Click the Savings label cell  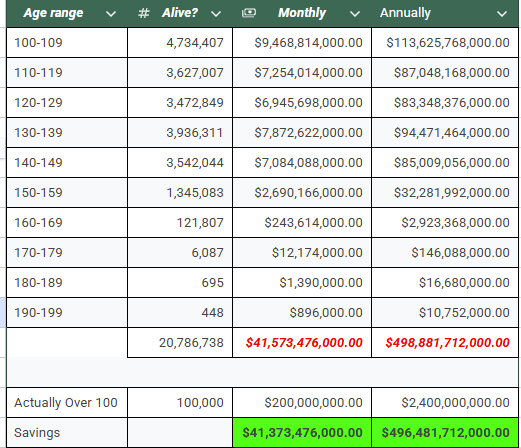pos(67,433)
